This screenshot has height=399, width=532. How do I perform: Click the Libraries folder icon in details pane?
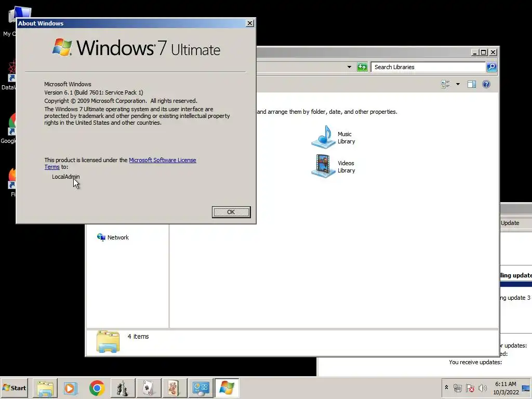coord(108,342)
